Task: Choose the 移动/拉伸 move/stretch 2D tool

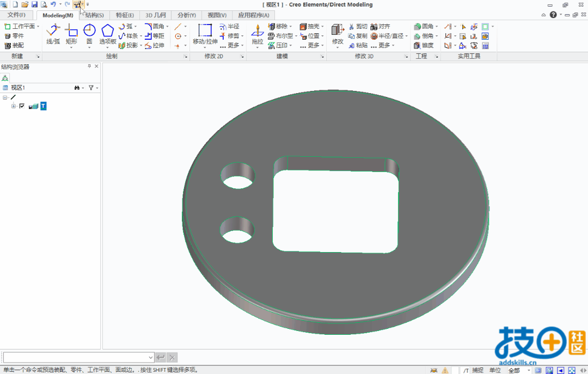Action: click(x=205, y=34)
